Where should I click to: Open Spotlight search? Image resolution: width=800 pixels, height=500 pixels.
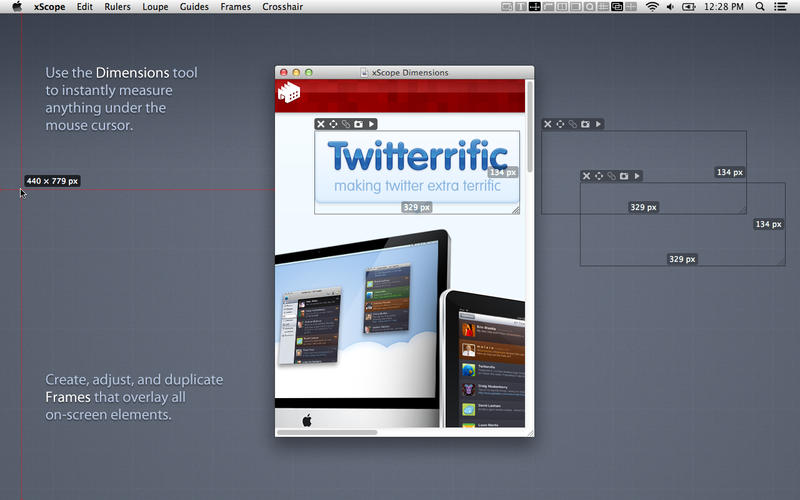(x=760, y=7)
